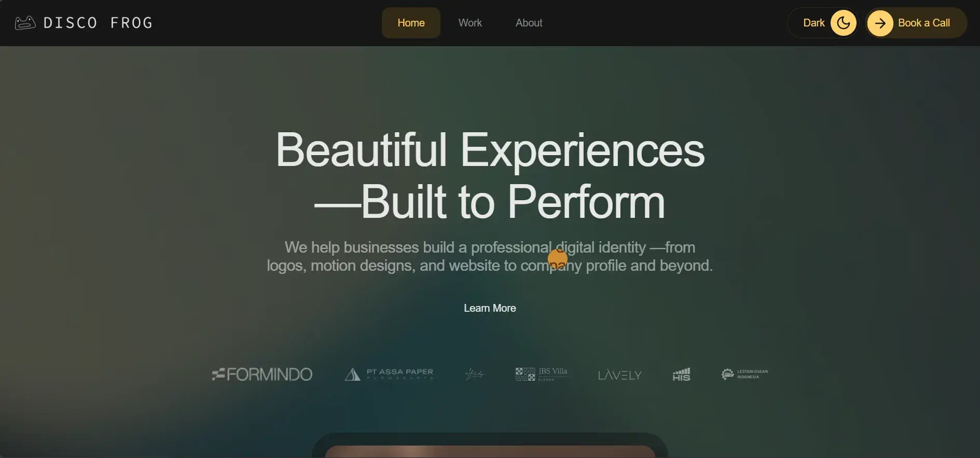The width and height of the screenshot is (980, 458).
Task: Click the Dark theme label
Action: pos(813,23)
